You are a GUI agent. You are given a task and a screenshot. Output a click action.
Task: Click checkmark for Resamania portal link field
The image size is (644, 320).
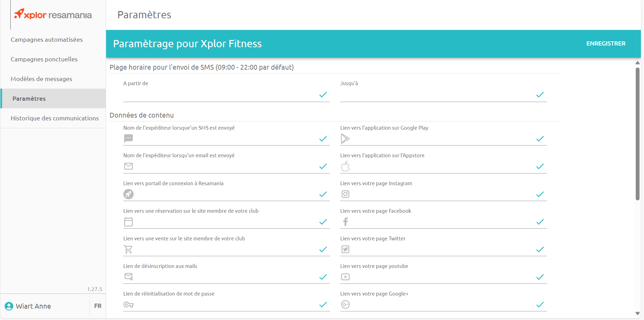[x=323, y=194]
